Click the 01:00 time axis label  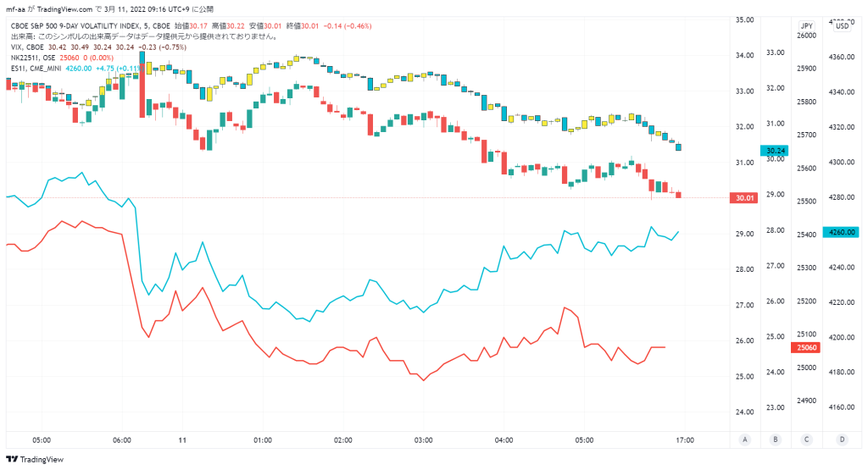[263, 440]
